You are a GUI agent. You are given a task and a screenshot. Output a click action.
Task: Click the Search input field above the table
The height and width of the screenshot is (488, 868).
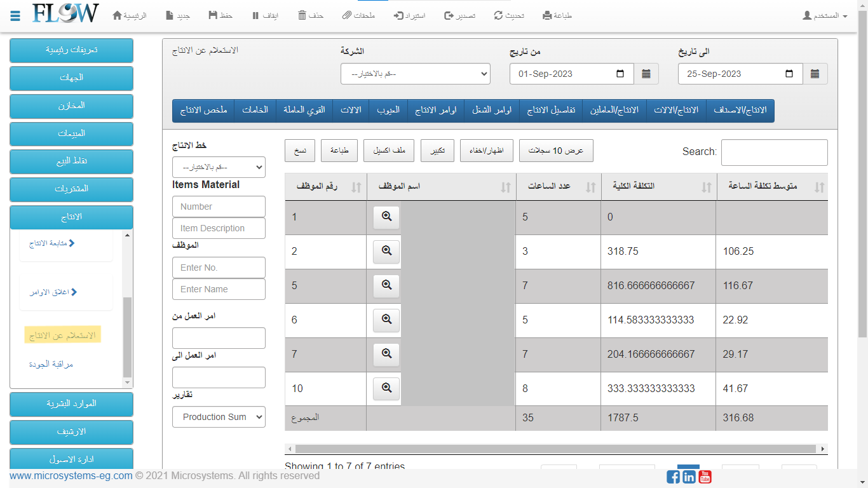pyautogui.click(x=774, y=152)
